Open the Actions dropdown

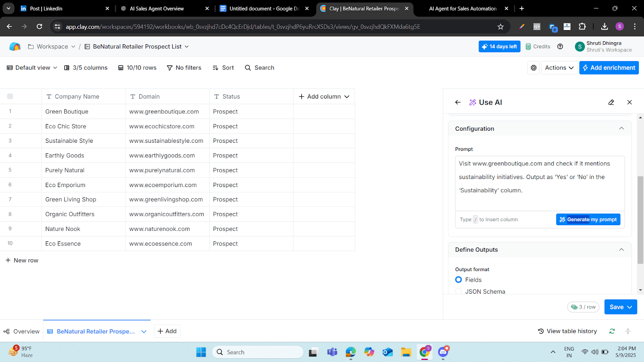(x=559, y=68)
